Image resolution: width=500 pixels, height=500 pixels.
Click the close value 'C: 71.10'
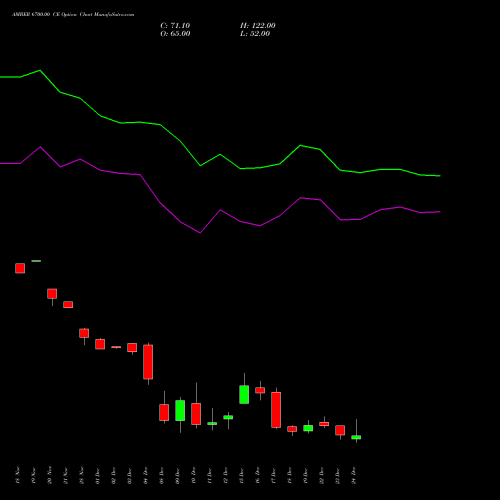(x=175, y=26)
